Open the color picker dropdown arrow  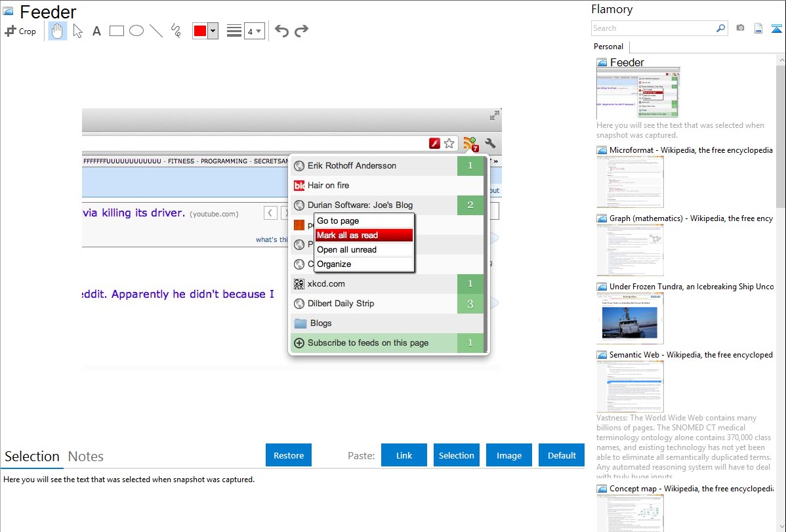point(213,31)
